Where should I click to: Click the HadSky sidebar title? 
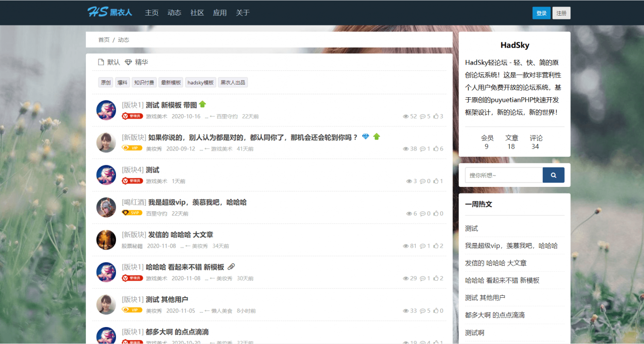point(515,45)
